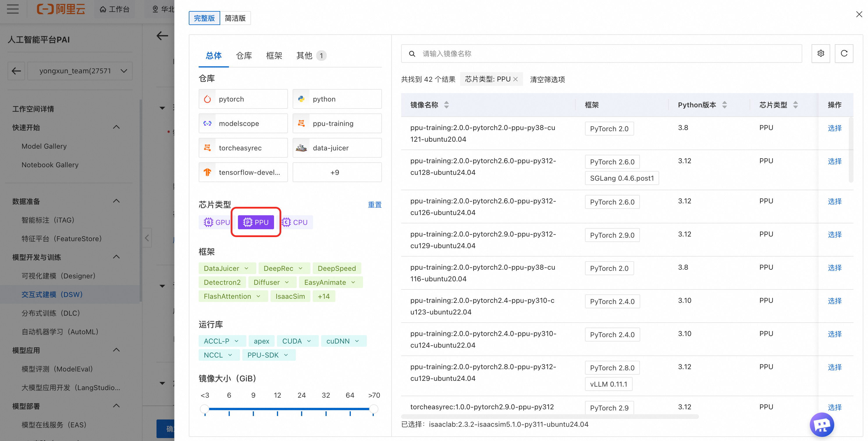
Task: Open the chat assistant robot icon
Action: tap(822, 424)
